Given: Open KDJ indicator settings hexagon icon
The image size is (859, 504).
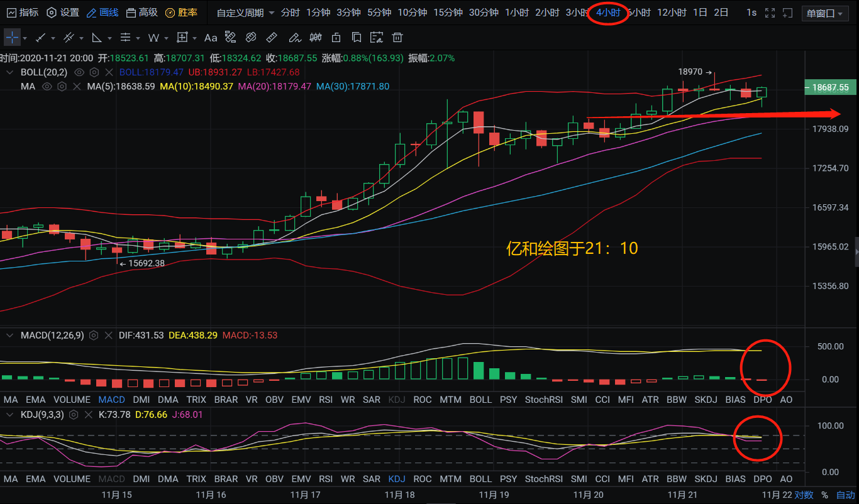Looking at the screenshot, I should 74,415.
